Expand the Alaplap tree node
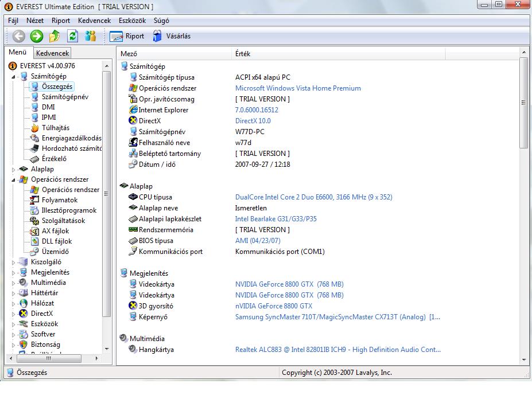Viewport: 532px width, 411px height. pyautogui.click(x=14, y=170)
